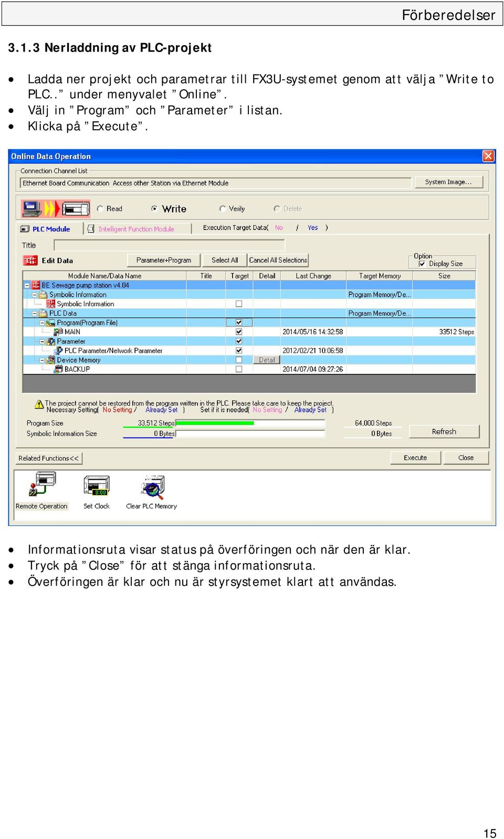This screenshot has width=504, height=839.
Task: Click the Set Clock label
Action: coord(97,506)
